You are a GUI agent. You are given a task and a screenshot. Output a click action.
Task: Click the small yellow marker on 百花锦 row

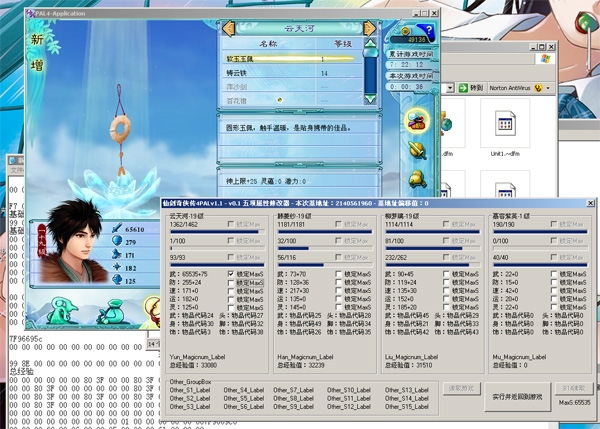point(280,100)
